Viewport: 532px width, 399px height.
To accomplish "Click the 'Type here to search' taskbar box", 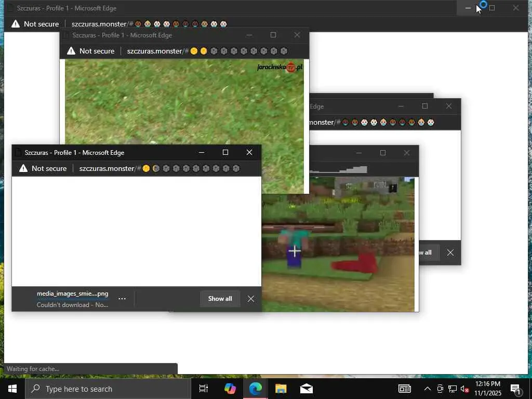I will click(x=108, y=389).
